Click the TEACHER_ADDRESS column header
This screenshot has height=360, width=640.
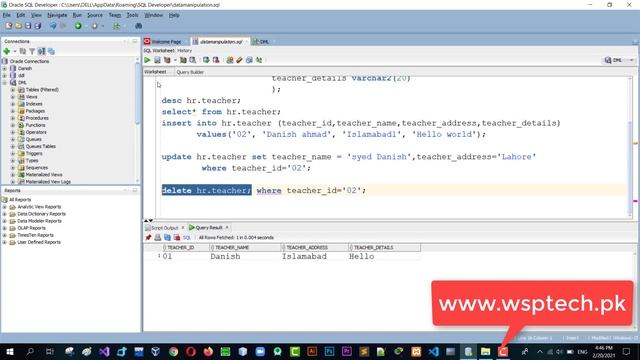click(x=315, y=247)
